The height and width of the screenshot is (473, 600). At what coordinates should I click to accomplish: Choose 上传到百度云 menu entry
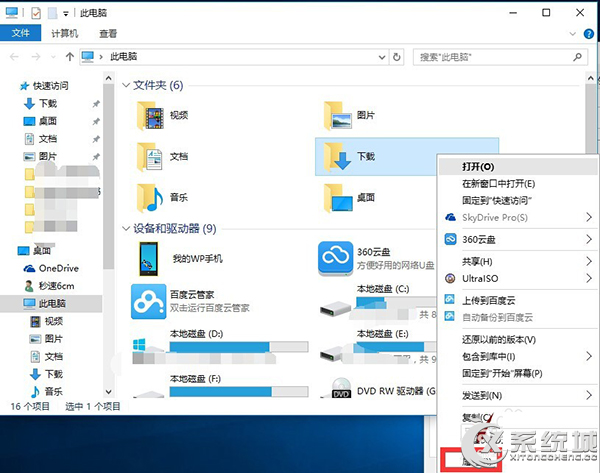[517, 300]
